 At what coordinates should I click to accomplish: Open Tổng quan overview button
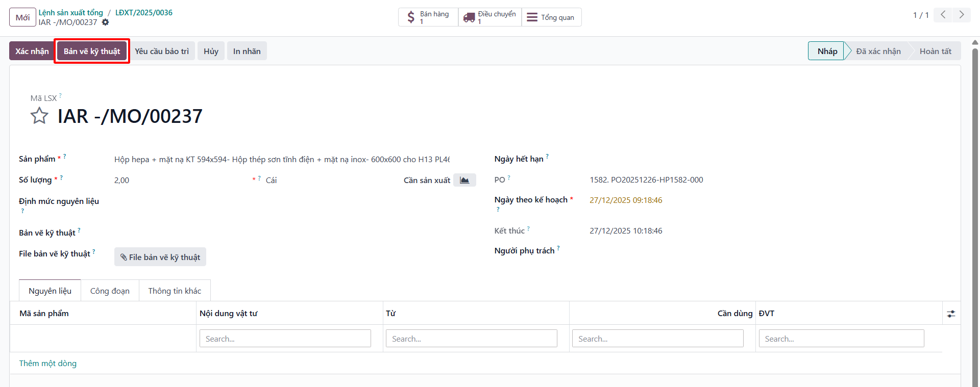551,17
